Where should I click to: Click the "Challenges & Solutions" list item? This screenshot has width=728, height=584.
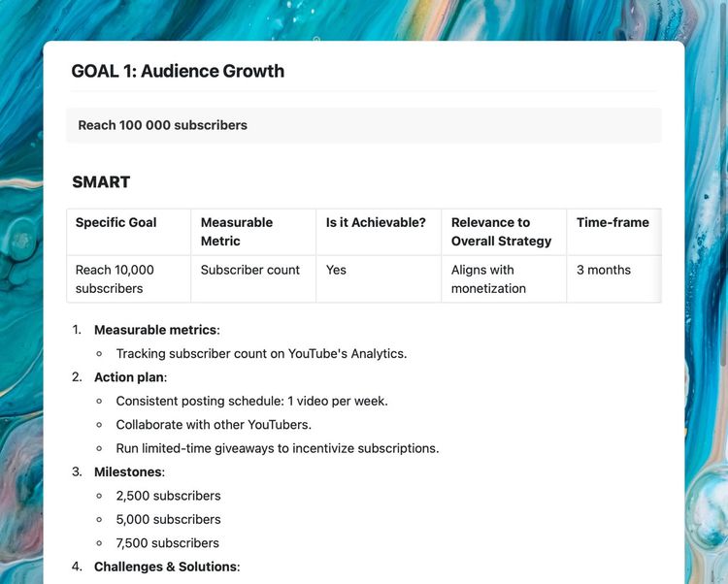166,567
